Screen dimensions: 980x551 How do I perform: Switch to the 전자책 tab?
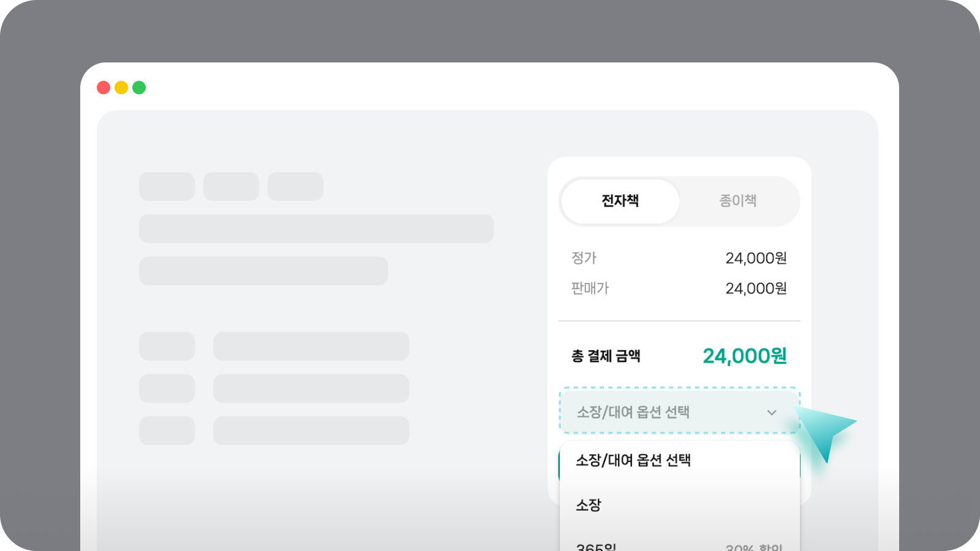(620, 201)
